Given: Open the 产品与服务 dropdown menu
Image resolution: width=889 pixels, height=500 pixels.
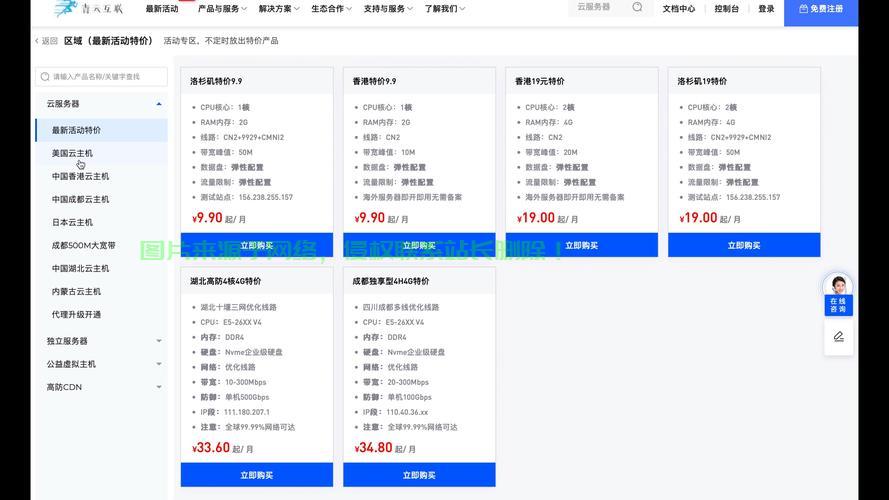Looking at the screenshot, I should tap(222, 9).
